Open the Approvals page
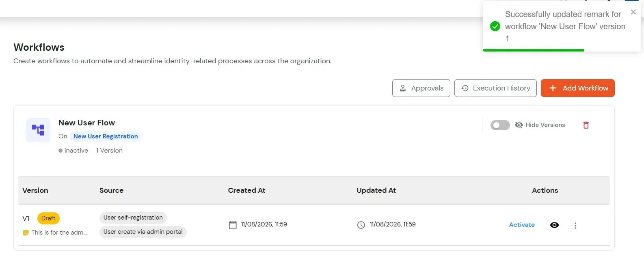644x278 pixels. (421, 88)
